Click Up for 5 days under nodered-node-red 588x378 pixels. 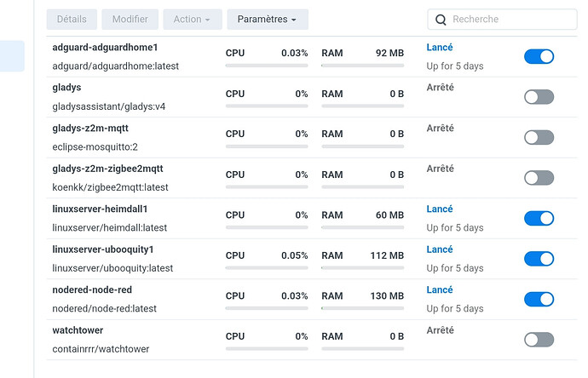(455, 309)
